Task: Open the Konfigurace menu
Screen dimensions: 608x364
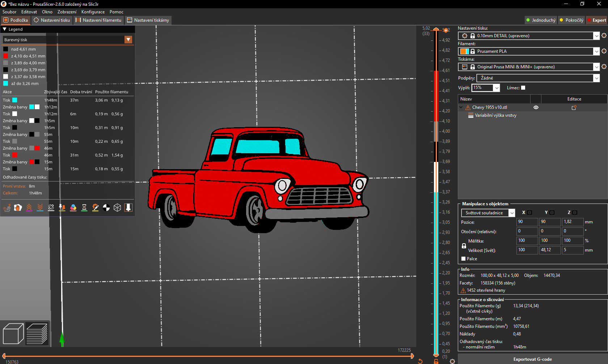Action: pos(93,12)
